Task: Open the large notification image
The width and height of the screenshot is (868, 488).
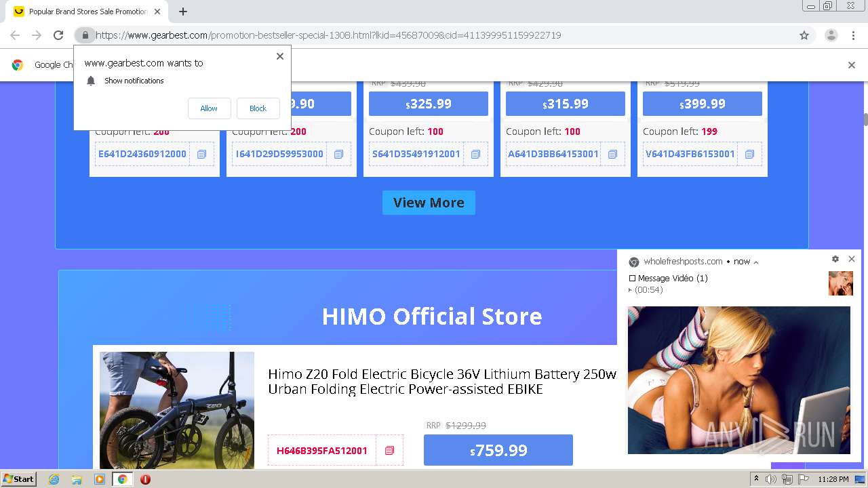Action: pos(738,380)
